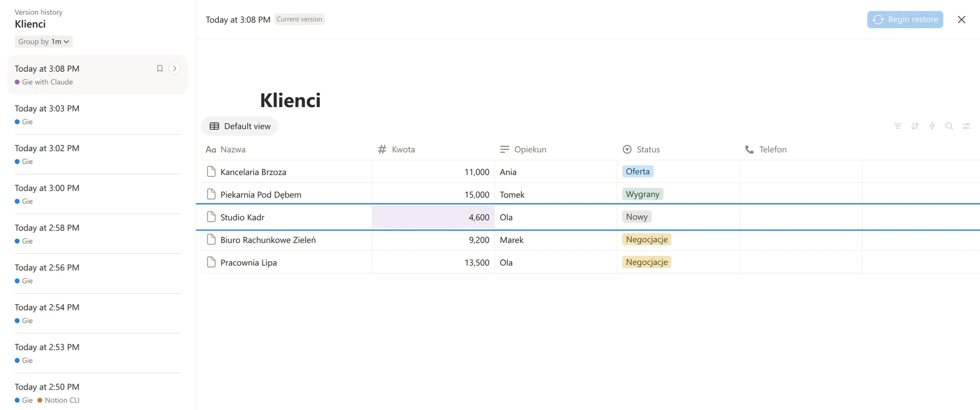Bookmark the 3:08 PM version
This screenshot has width=980, height=410.
tap(160, 68)
